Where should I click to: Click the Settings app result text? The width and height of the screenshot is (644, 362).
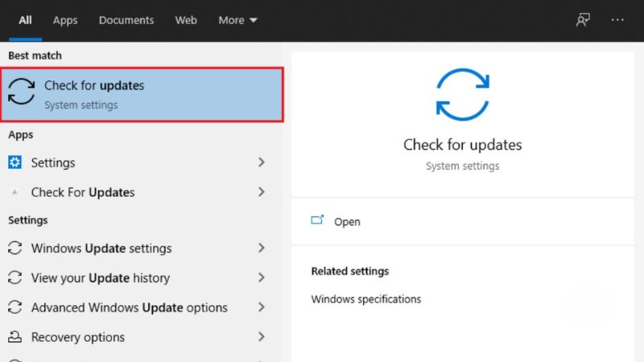(53, 162)
